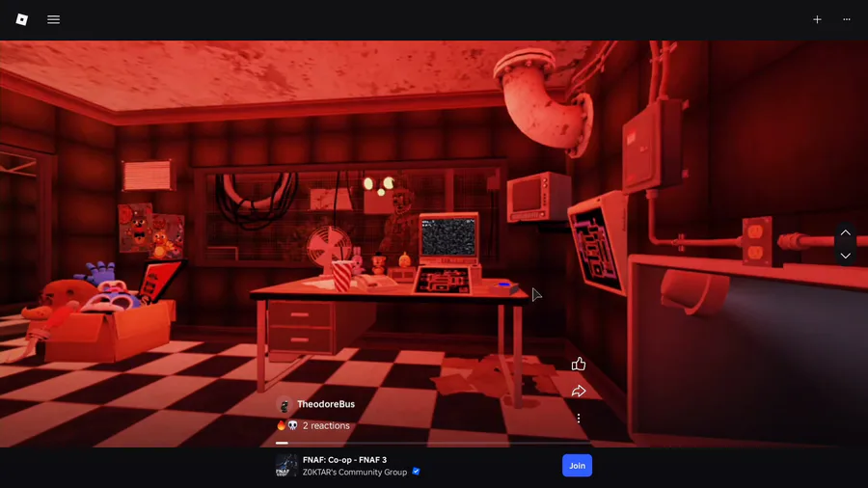The width and height of the screenshot is (868, 488).
Task: Share the video with arrow icon
Action: tap(579, 392)
